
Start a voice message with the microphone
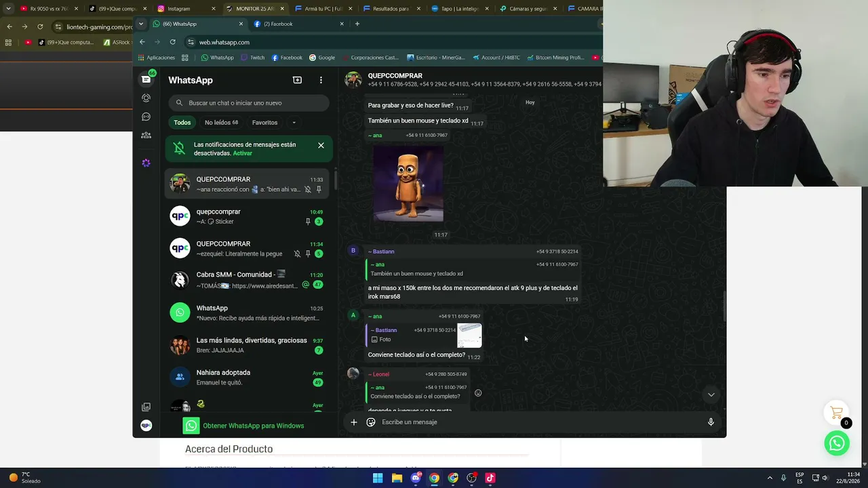(x=711, y=422)
